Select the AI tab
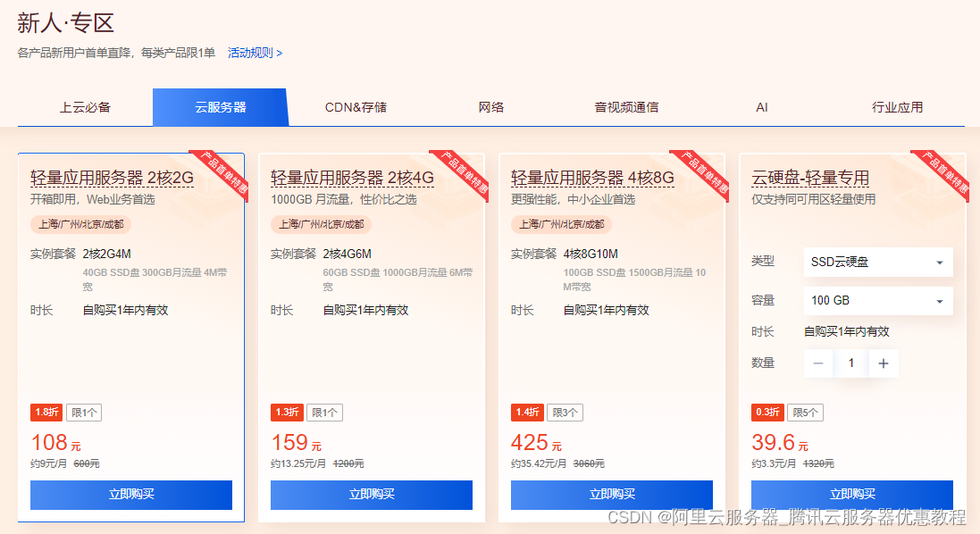This screenshot has width=980, height=534. click(761, 107)
